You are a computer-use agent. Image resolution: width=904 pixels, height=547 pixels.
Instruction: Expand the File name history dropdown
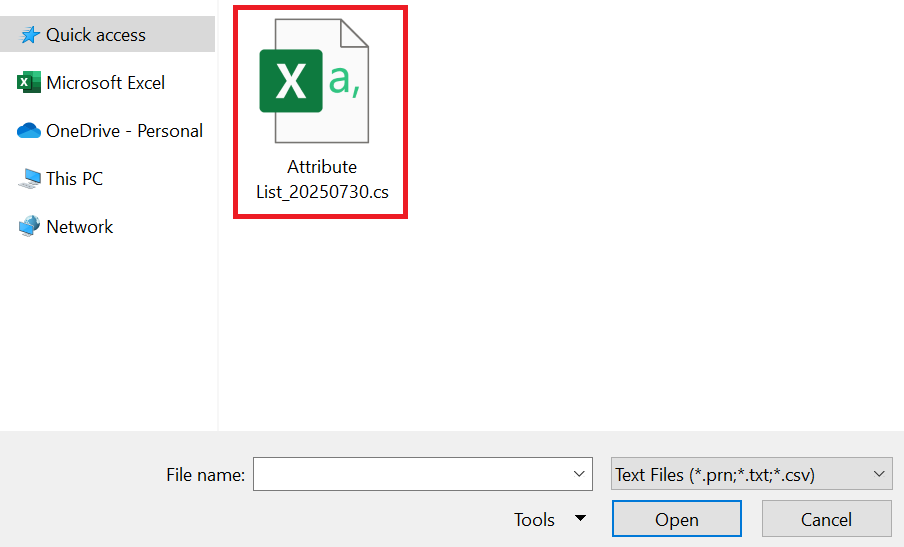click(x=579, y=474)
